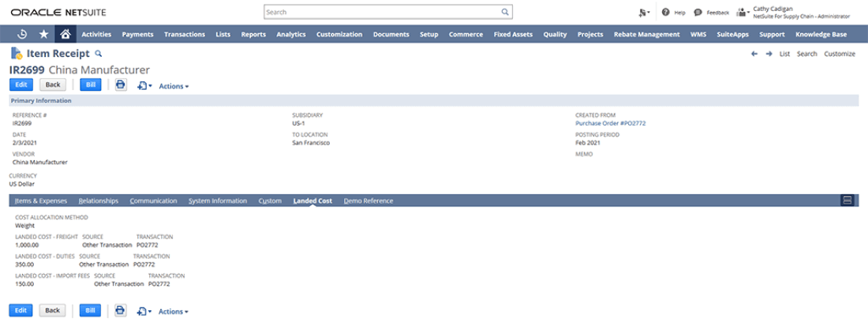Open Purchase Order #PO2772 link
Viewport: 868px width, 326px height.
(x=610, y=123)
